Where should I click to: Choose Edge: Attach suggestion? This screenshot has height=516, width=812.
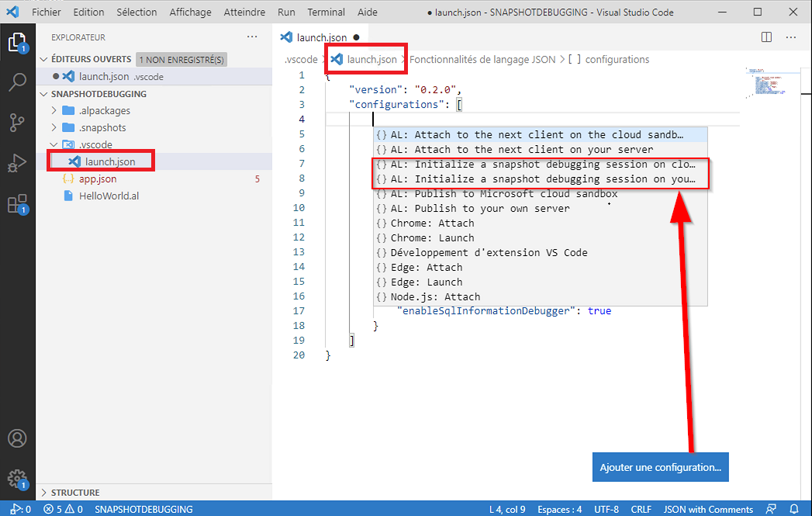pyautogui.click(x=540, y=268)
